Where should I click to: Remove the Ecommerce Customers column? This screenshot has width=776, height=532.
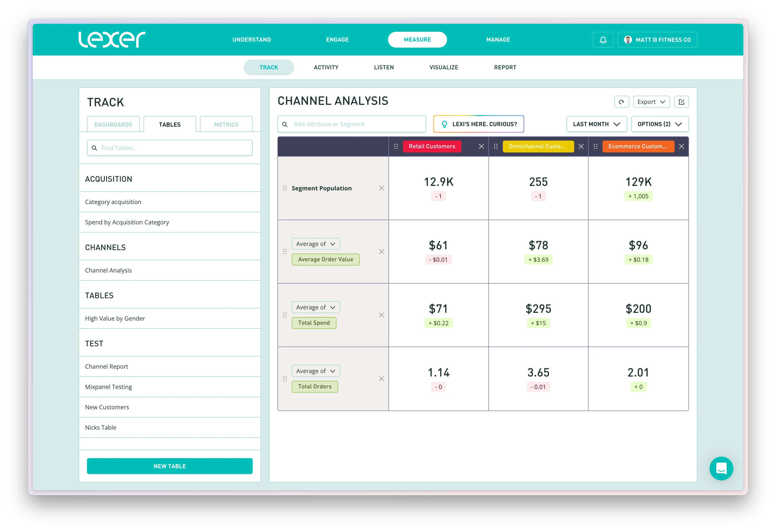coord(681,146)
